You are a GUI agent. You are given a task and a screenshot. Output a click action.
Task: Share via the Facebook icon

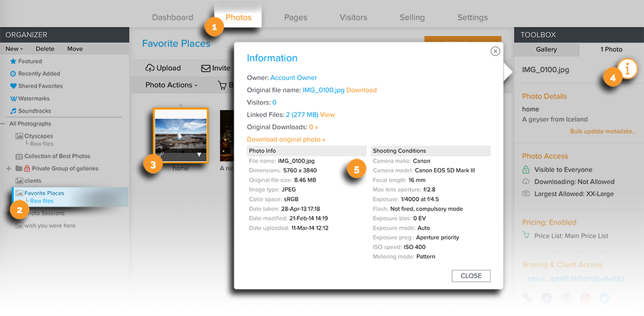[x=547, y=298]
